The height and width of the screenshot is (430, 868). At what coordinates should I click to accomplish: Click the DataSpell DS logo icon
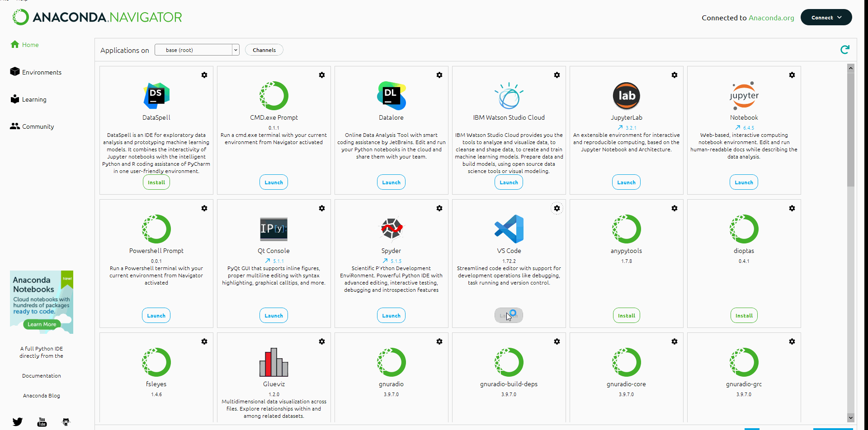pyautogui.click(x=156, y=96)
